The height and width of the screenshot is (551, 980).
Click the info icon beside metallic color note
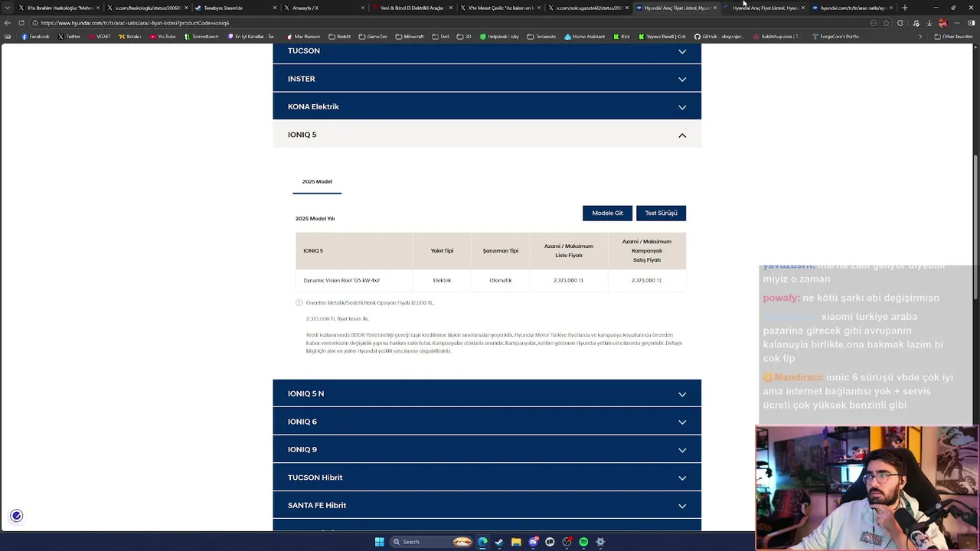pyautogui.click(x=299, y=303)
